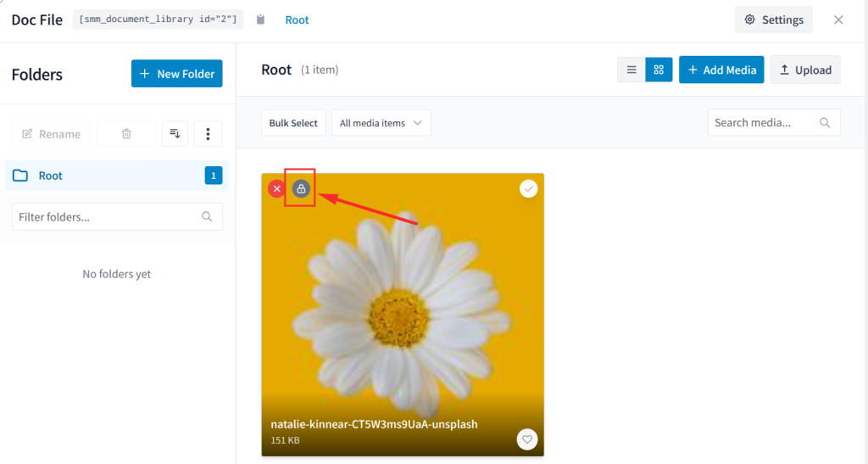Close the Doc File panel
Viewport: 868px width, 464px height.
[x=838, y=20]
